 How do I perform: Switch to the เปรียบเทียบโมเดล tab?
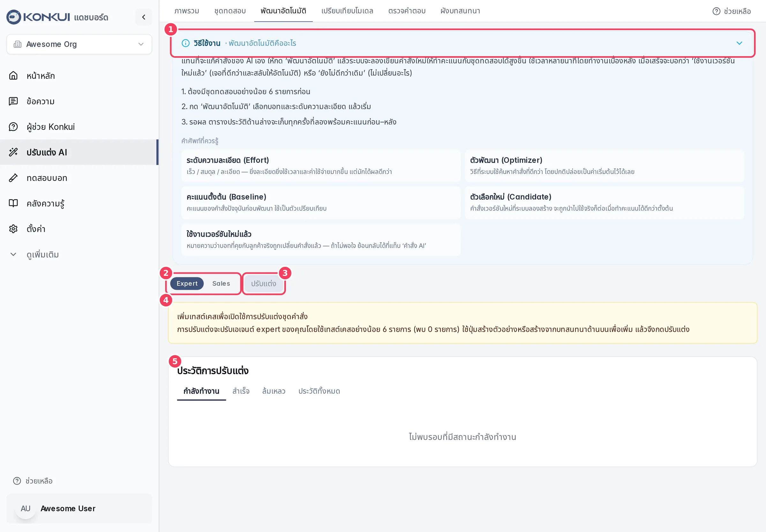347,11
